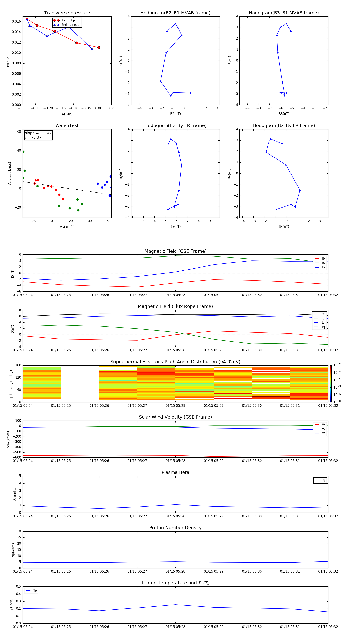
Task: Click the 'Pt(nPa)' y-axis label
Action: pyautogui.click(x=8, y=61)
